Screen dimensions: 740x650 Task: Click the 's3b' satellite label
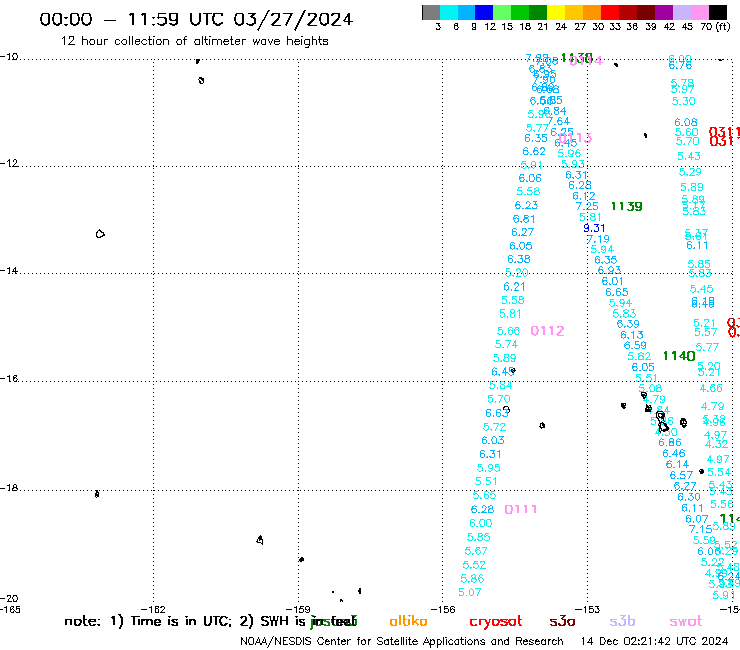click(x=622, y=621)
